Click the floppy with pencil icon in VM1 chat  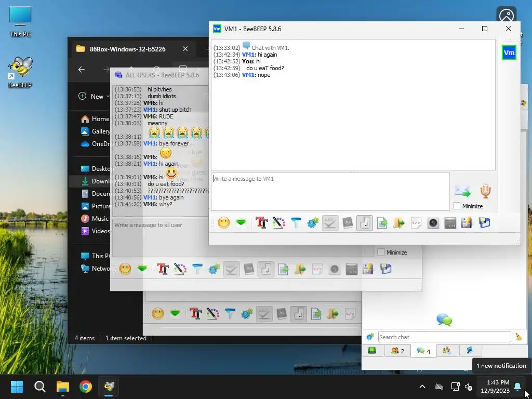[467, 223]
